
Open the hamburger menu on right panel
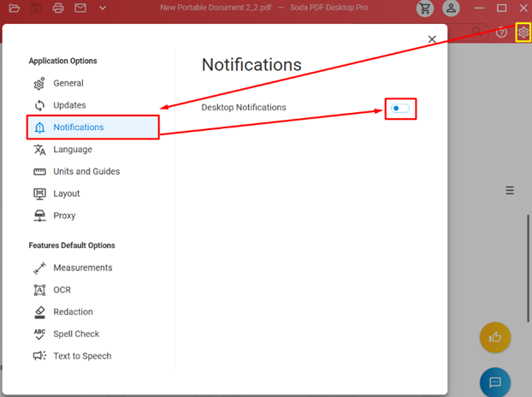pos(510,191)
